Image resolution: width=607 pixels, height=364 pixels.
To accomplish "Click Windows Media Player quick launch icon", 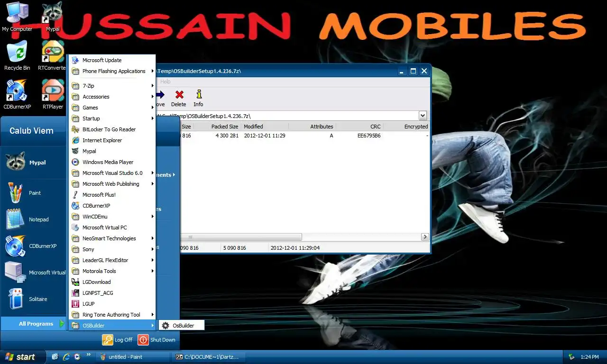I will click(x=77, y=356).
